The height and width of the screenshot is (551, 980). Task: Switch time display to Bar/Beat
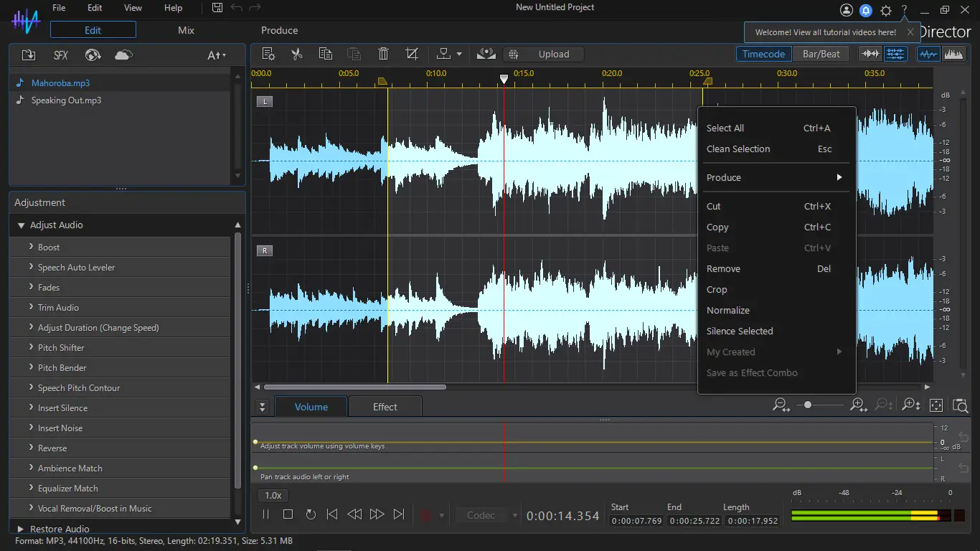click(821, 54)
